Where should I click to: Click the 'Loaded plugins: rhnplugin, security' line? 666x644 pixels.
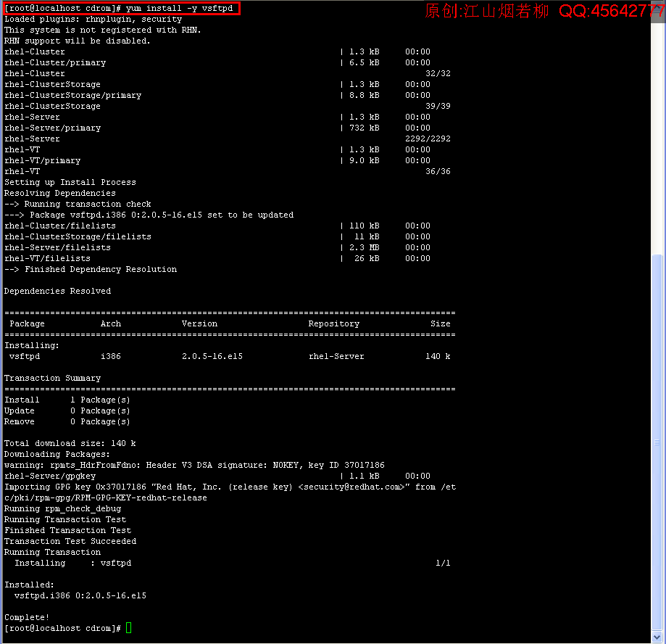[x=93, y=19]
